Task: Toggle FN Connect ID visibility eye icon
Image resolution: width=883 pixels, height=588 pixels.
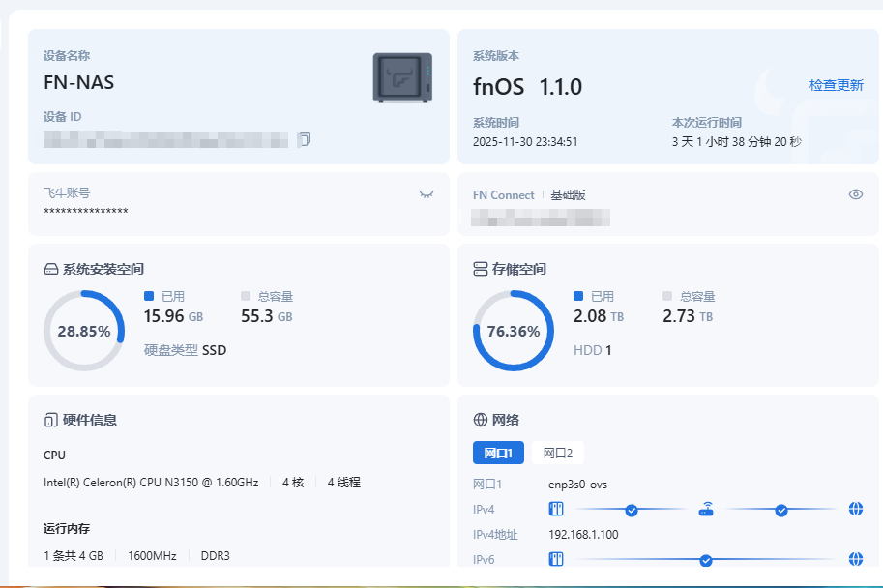Action: tap(855, 194)
